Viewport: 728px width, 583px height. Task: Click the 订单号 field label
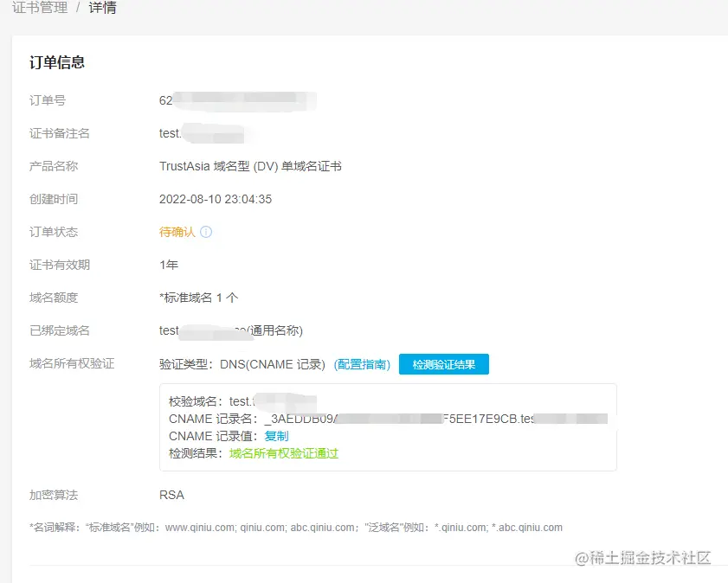(48, 100)
